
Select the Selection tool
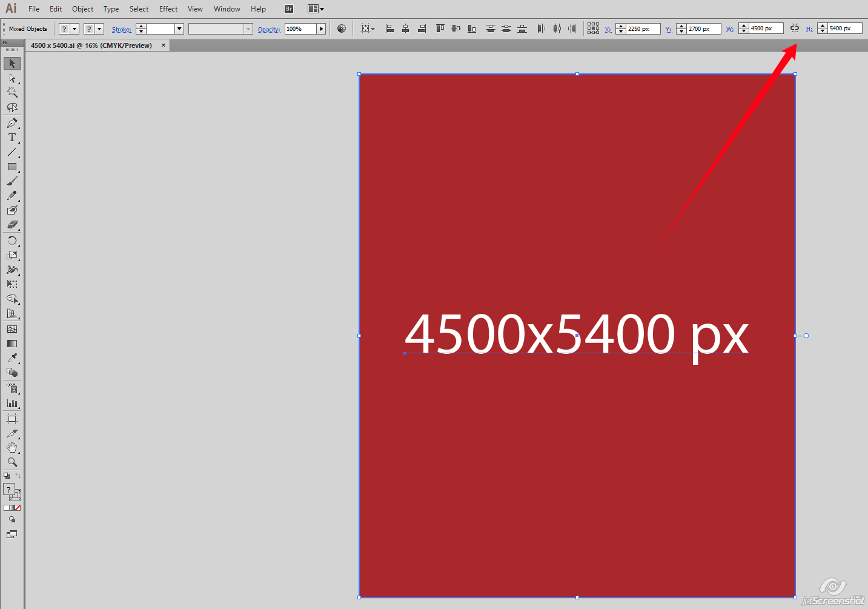pos(12,64)
